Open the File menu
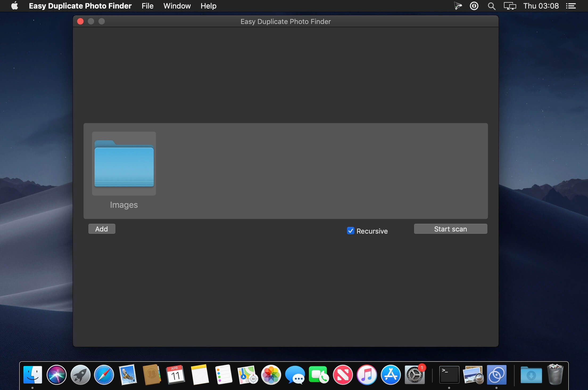 pos(147,6)
